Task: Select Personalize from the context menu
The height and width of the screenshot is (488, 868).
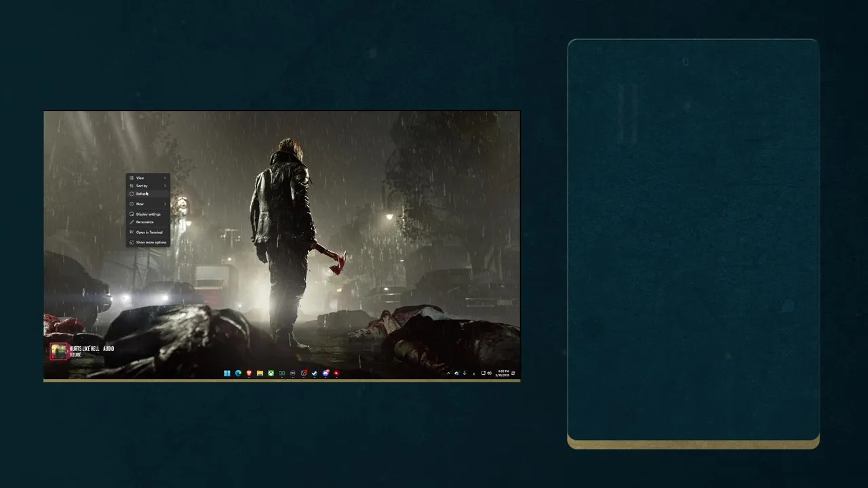Action: click(x=148, y=222)
